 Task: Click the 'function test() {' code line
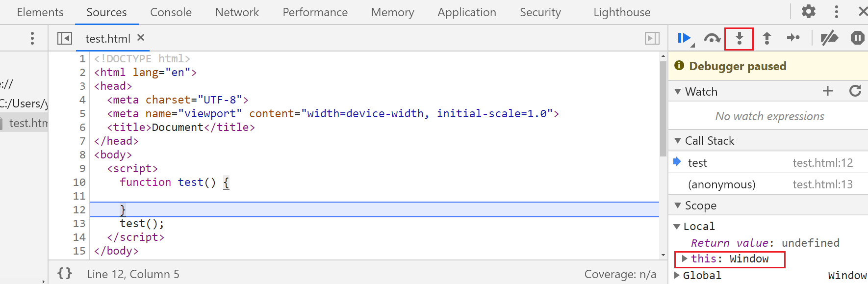pyautogui.click(x=175, y=182)
